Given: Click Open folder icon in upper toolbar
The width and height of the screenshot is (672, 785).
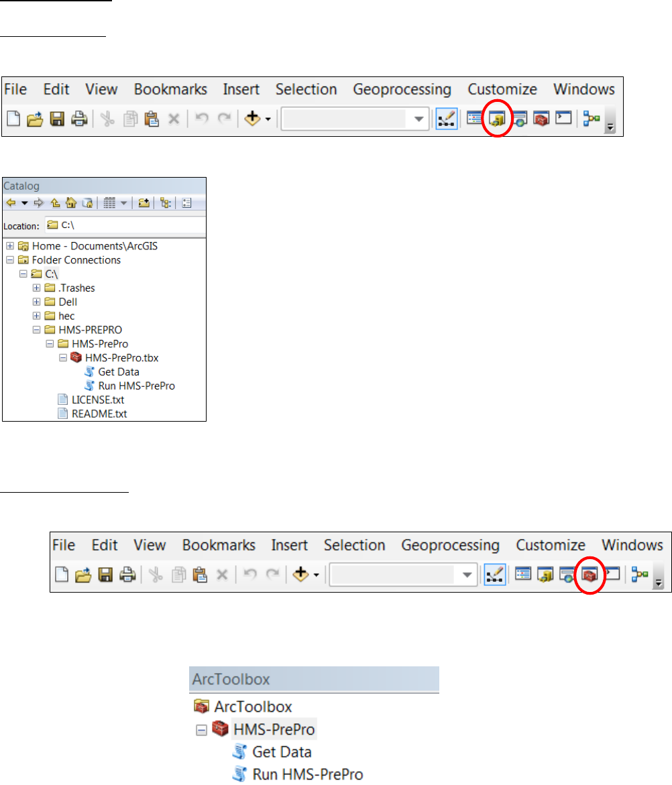Looking at the screenshot, I should point(35,119).
